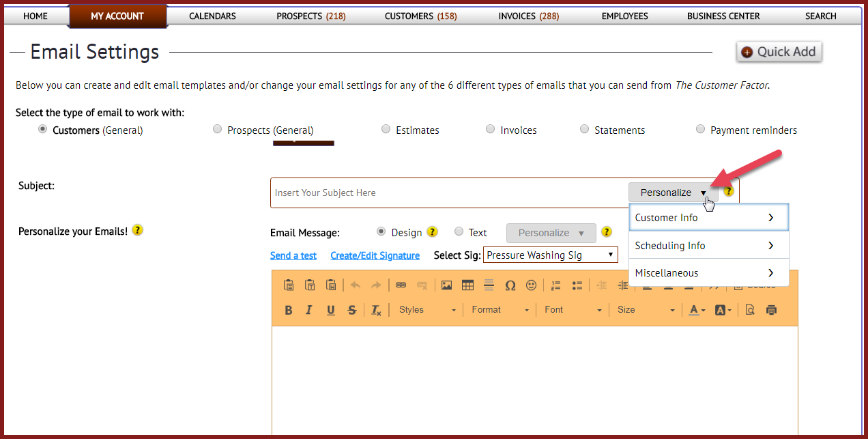The width and height of the screenshot is (868, 439).
Task: Open the special character Omega icon
Action: pos(510,285)
